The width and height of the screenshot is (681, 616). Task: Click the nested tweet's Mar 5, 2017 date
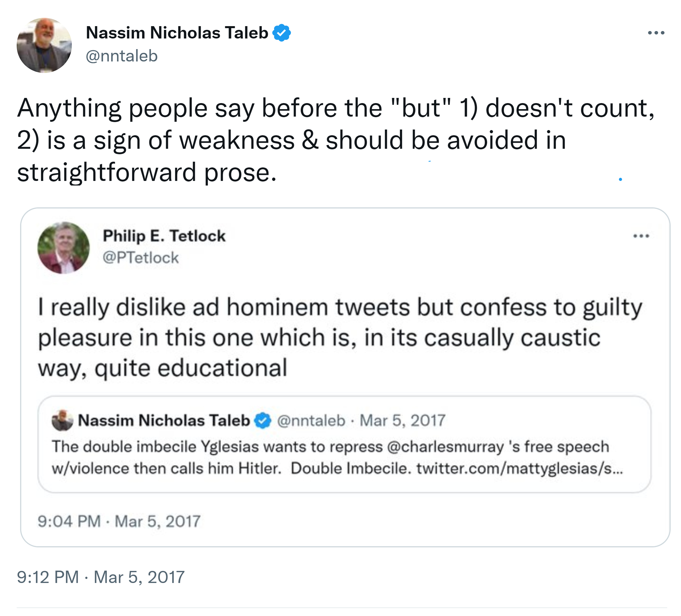[x=402, y=420]
